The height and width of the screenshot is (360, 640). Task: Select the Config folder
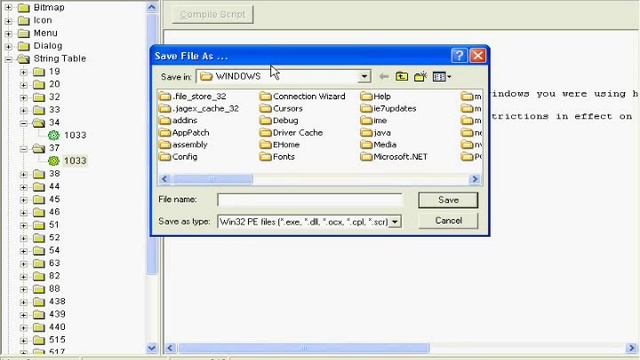pos(178,157)
